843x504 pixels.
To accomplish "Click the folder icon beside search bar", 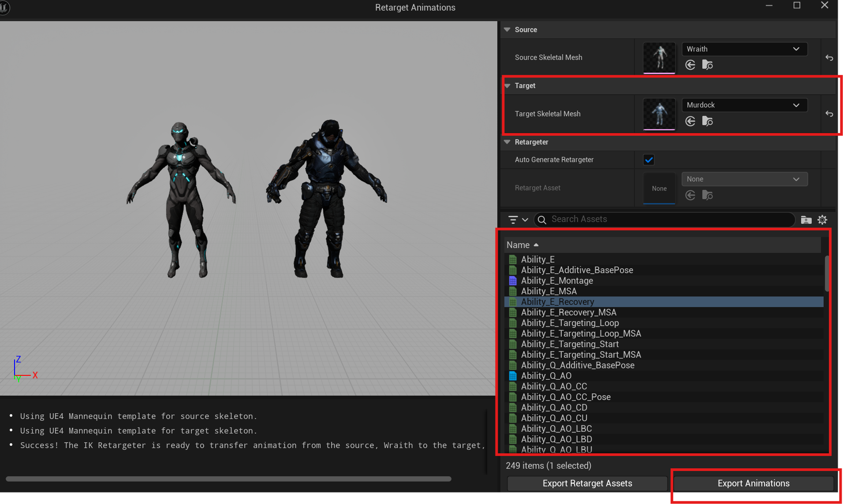I will pyautogui.click(x=806, y=220).
